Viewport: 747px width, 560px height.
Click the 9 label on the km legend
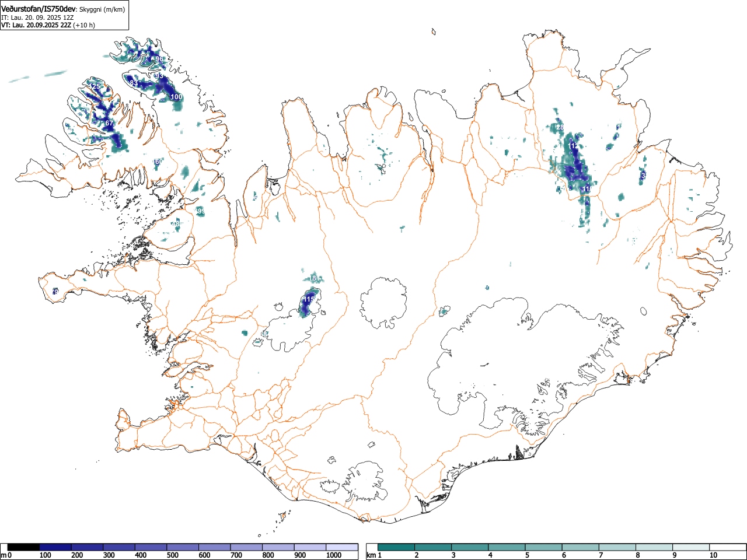click(674, 555)
